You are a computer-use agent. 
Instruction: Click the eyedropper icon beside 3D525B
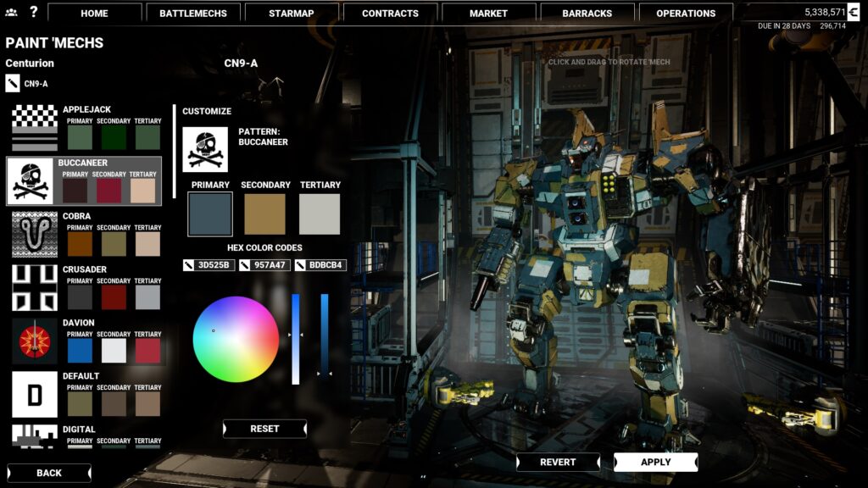pyautogui.click(x=189, y=265)
